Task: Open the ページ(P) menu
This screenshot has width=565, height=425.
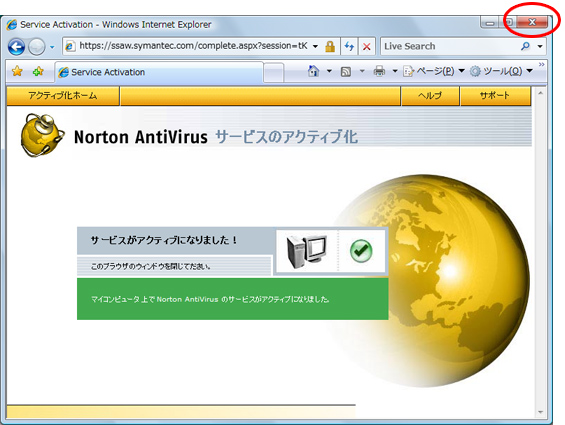Action: pos(433,71)
